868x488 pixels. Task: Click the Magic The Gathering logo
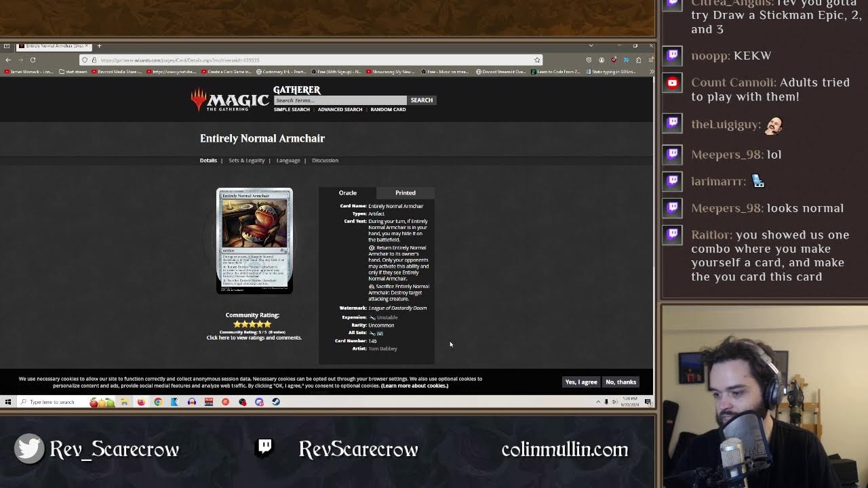[x=229, y=100]
